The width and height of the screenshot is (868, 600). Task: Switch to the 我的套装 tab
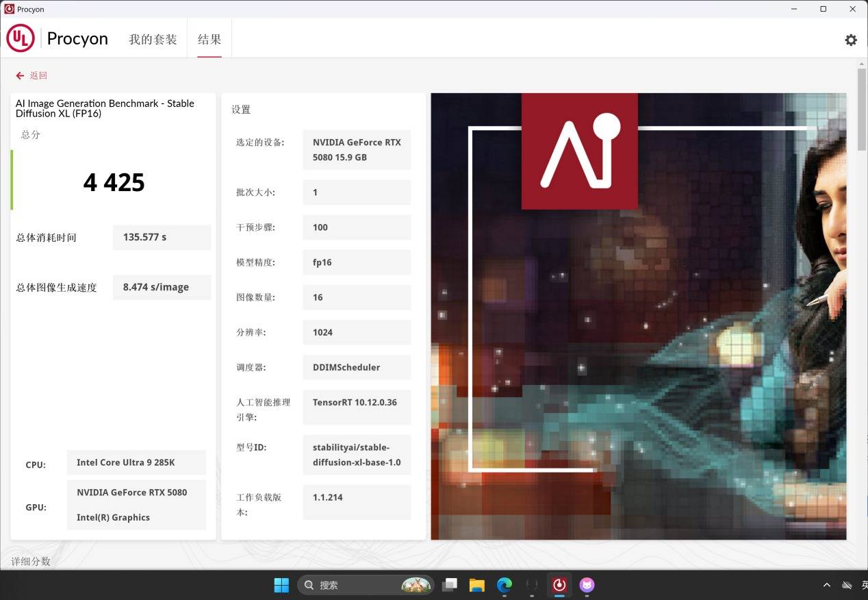pyautogui.click(x=153, y=39)
